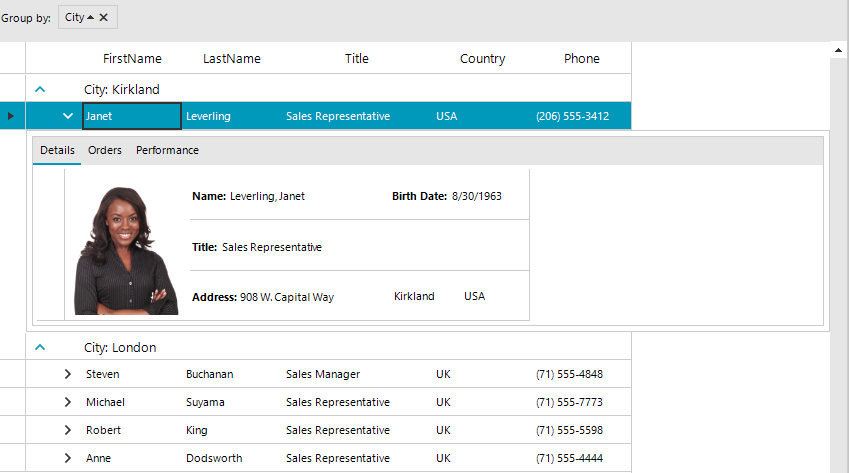
Task: Click the City group chip
Action: [x=88, y=17]
